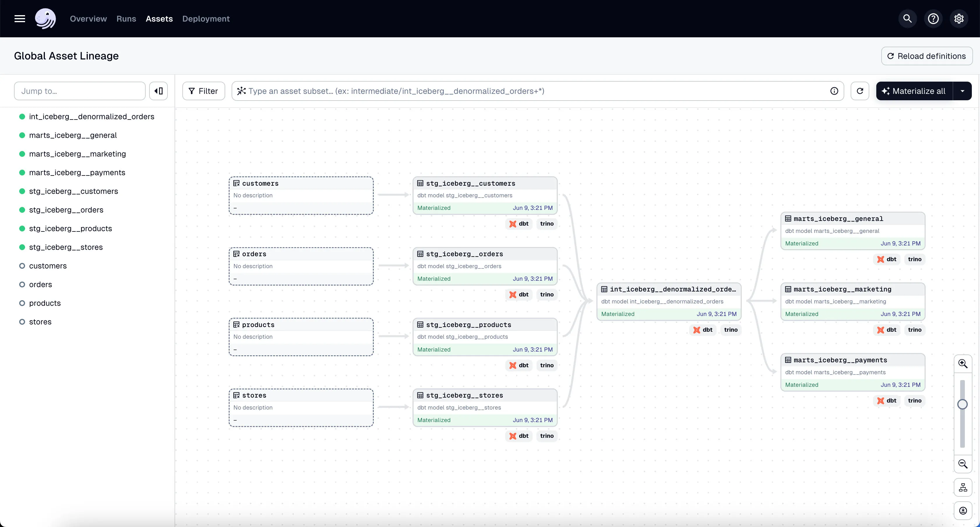Open the settings gear icon
The height and width of the screenshot is (527, 980).
959,19
